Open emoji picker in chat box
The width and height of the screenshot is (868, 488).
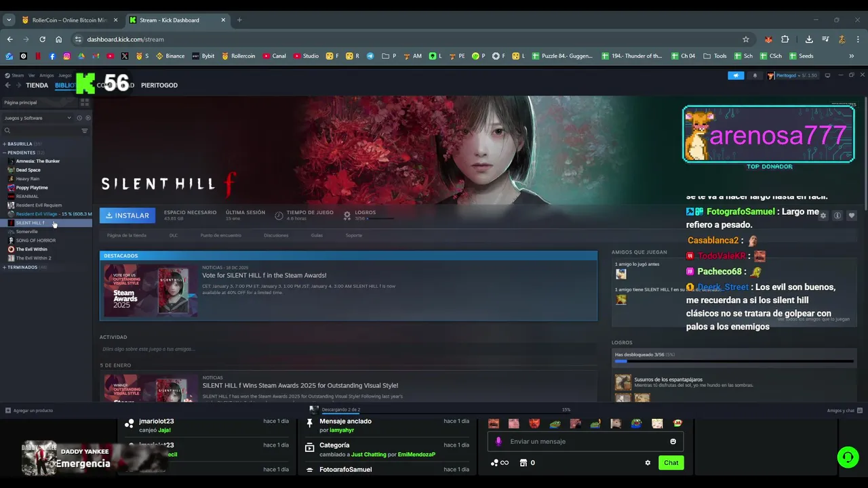673,441
